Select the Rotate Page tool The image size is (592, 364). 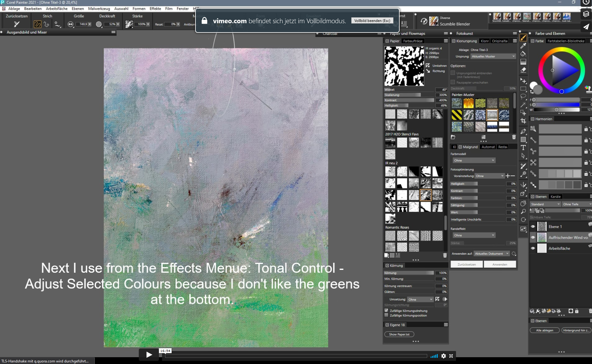coord(523,219)
